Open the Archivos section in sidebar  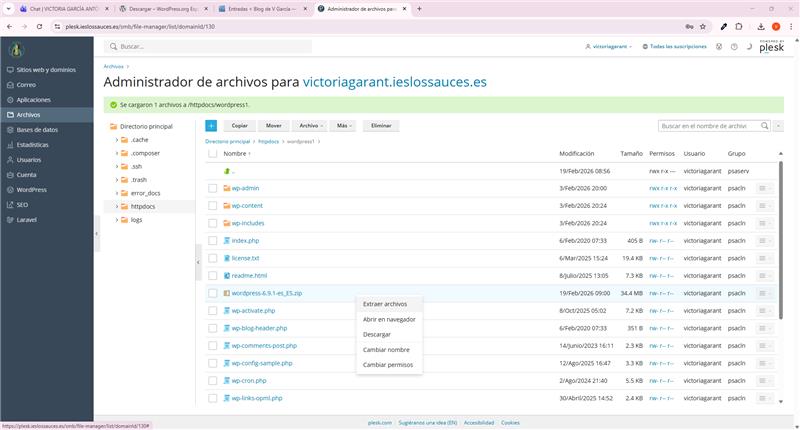[x=28, y=115]
